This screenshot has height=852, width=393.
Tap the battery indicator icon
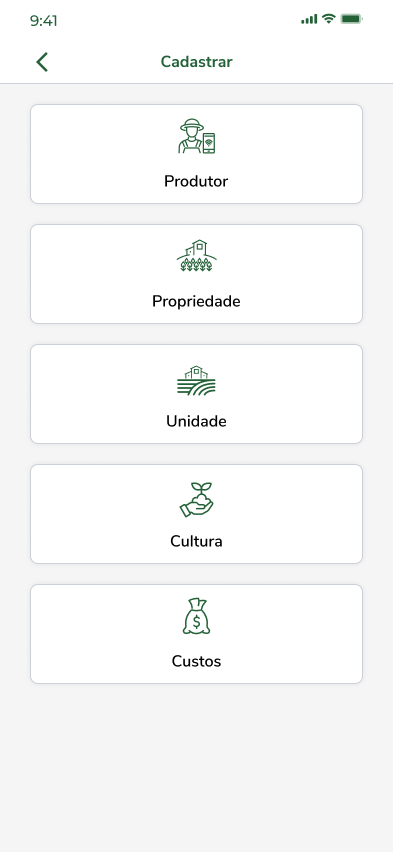pyautogui.click(x=351, y=19)
